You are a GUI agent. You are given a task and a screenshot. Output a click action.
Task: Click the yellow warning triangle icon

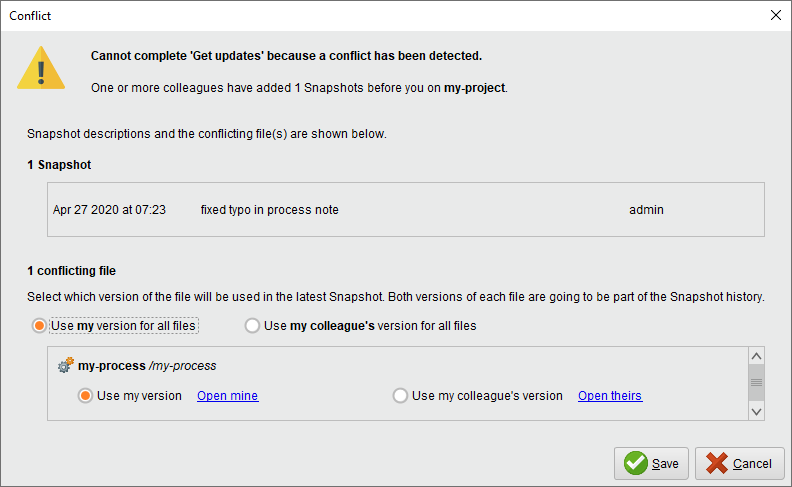click(x=41, y=69)
